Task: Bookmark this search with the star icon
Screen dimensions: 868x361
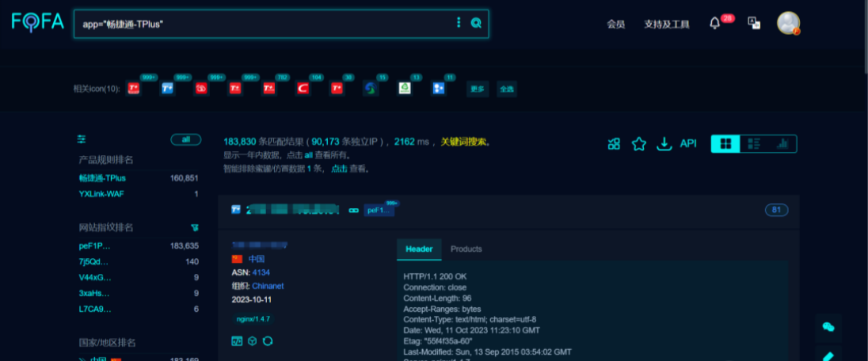Action: [x=639, y=144]
